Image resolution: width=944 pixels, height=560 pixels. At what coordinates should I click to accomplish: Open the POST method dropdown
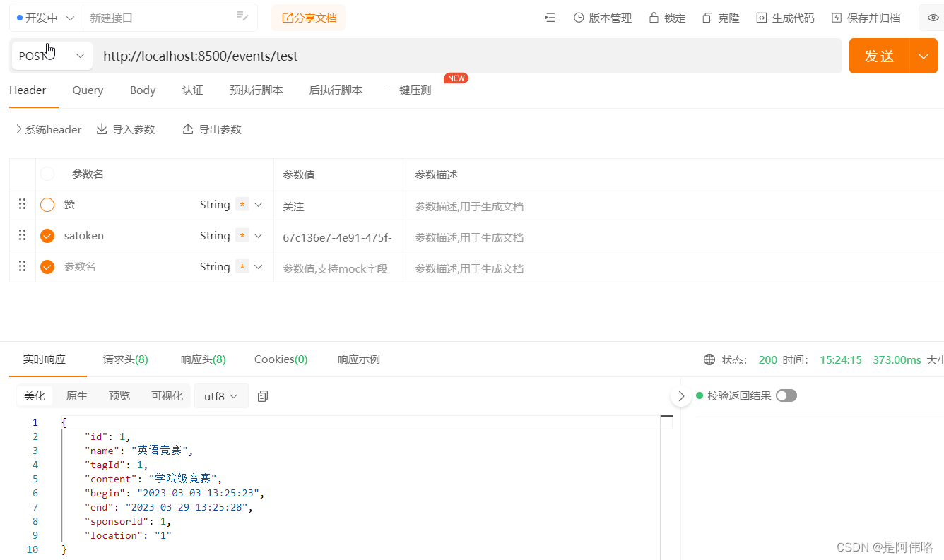click(80, 56)
